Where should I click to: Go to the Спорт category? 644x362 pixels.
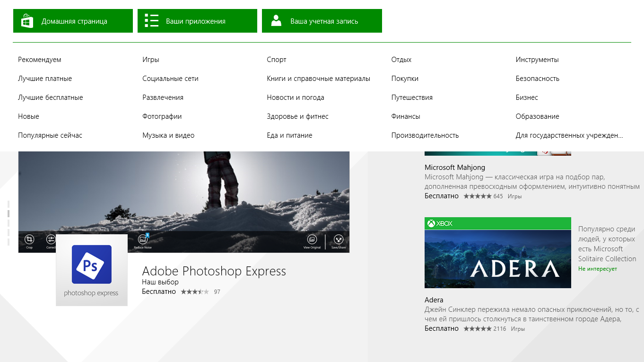277,60
